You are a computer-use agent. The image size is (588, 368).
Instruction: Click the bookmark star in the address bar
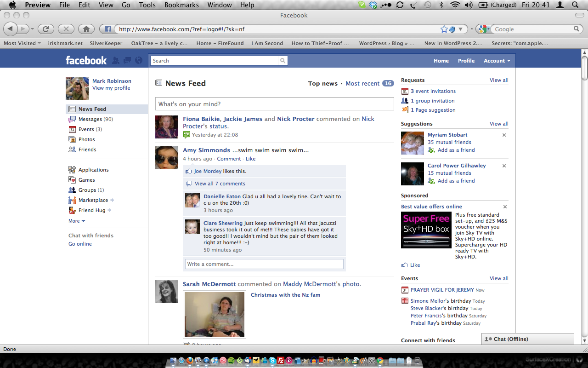point(444,29)
